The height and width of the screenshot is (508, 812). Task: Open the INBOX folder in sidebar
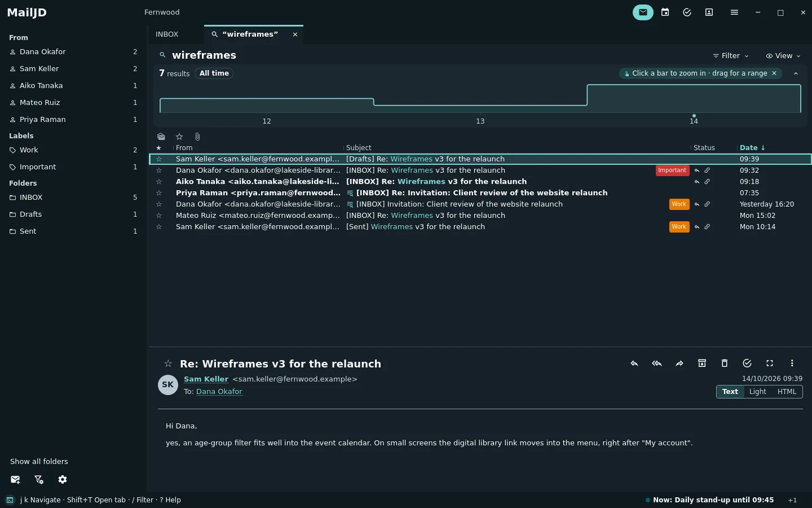73,198
